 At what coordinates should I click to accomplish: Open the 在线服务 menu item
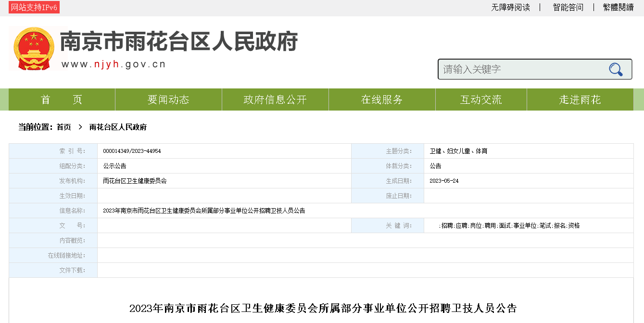tap(382, 100)
